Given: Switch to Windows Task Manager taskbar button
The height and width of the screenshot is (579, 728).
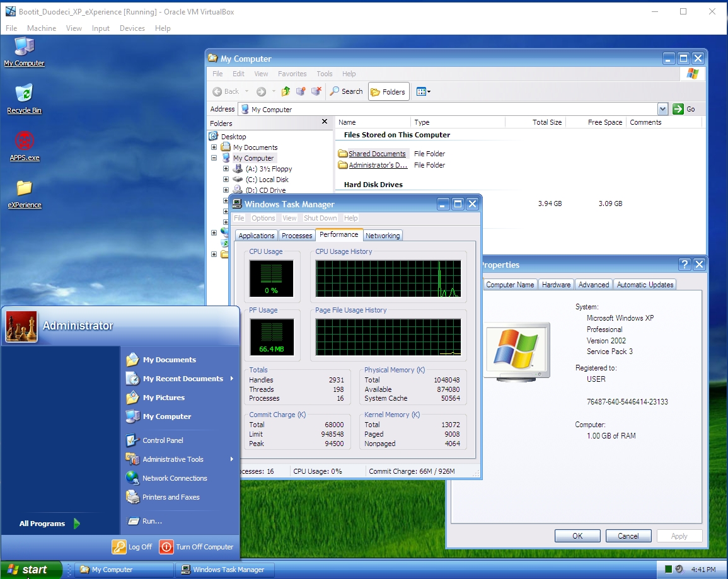Looking at the screenshot, I should click(x=225, y=570).
